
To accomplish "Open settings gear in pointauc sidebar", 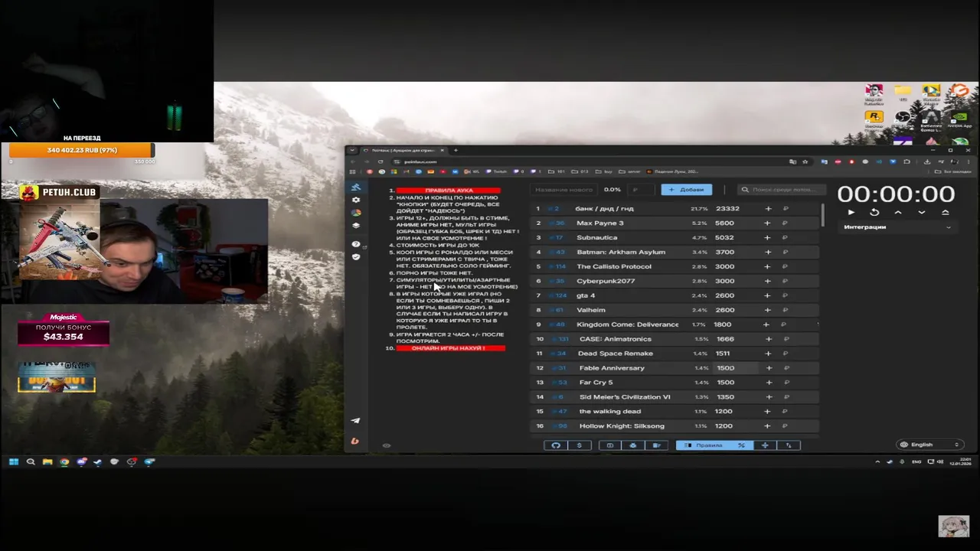I will coord(355,200).
